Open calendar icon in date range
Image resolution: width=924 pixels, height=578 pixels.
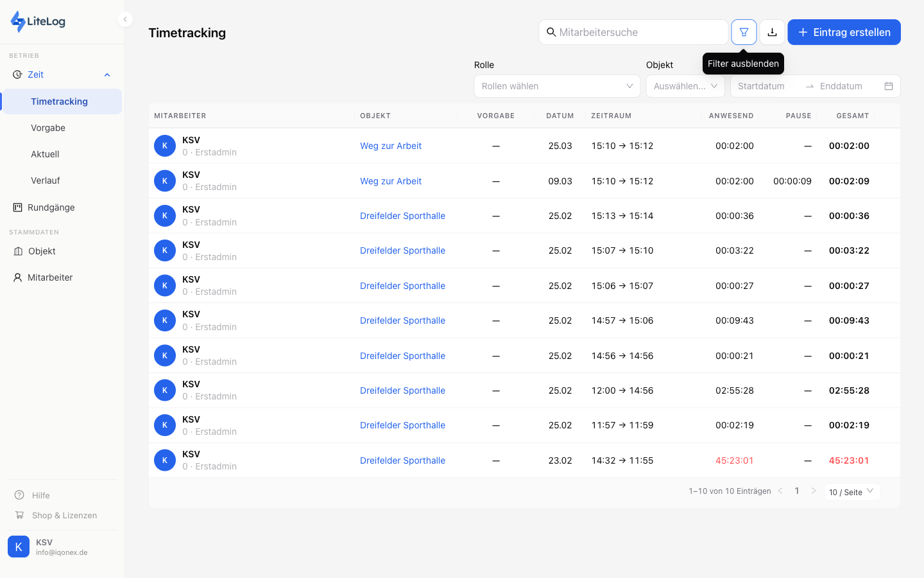click(x=889, y=86)
